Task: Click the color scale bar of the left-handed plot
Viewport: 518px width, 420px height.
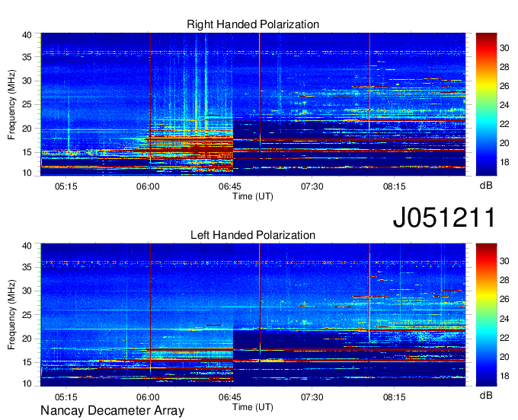Action: point(486,315)
